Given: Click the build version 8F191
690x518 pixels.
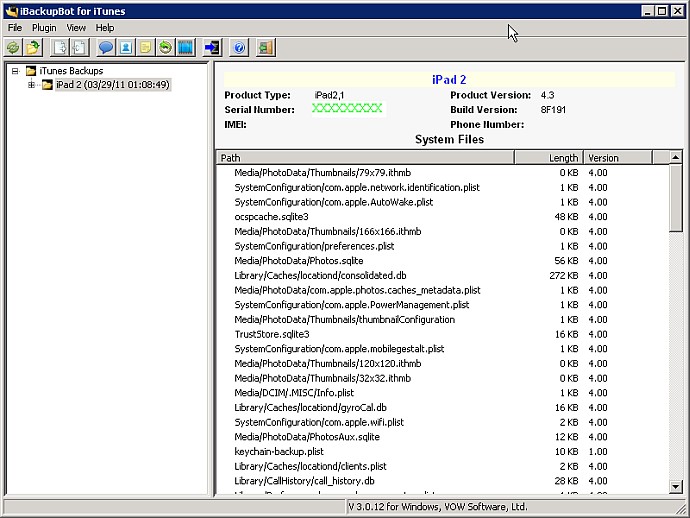Looking at the screenshot, I should (553, 110).
